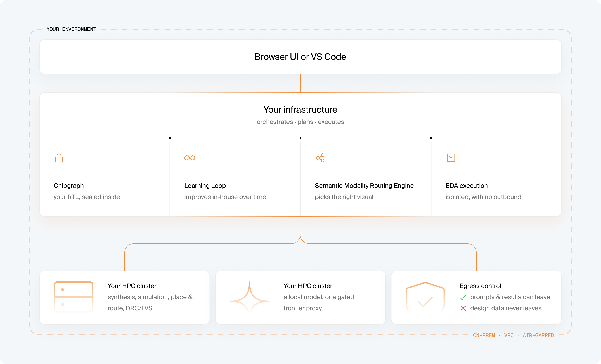Click the ON-PREM label
This screenshot has height=364, width=601.
(484, 335)
